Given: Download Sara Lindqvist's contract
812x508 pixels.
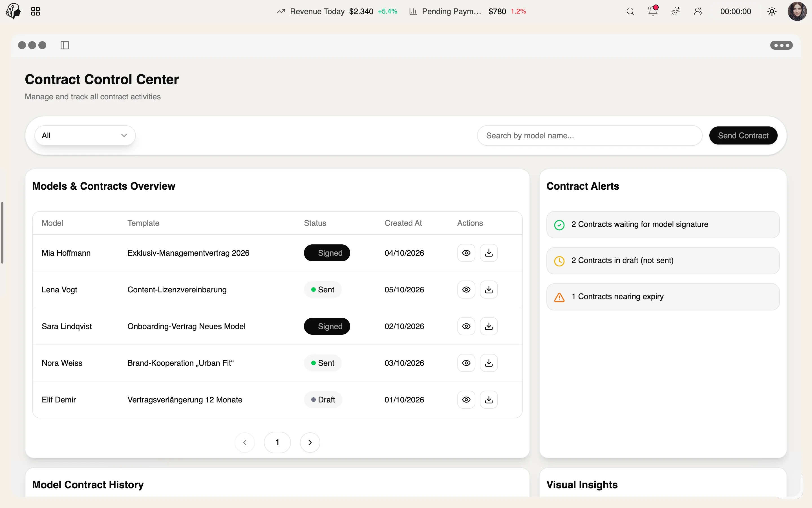Looking at the screenshot, I should tap(489, 326).
